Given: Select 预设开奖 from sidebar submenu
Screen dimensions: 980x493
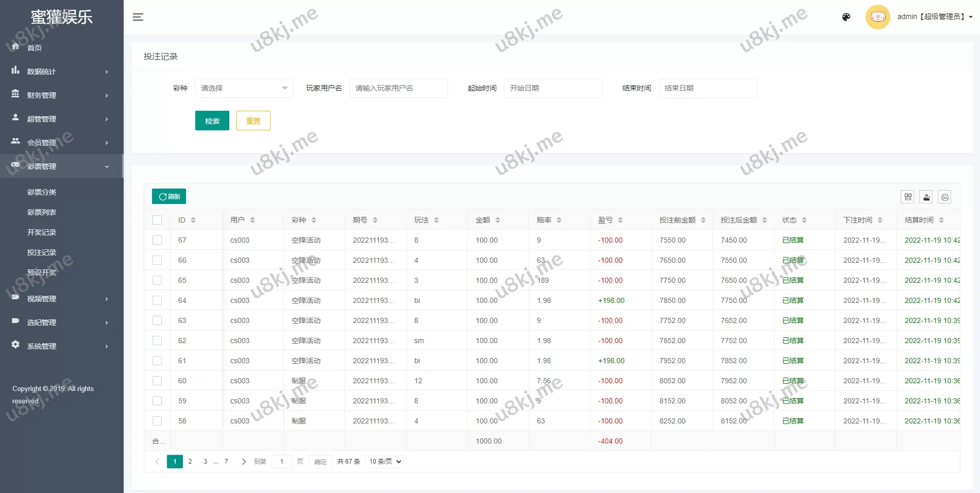Looking at the screenshot, I should [x=42, y=273].
